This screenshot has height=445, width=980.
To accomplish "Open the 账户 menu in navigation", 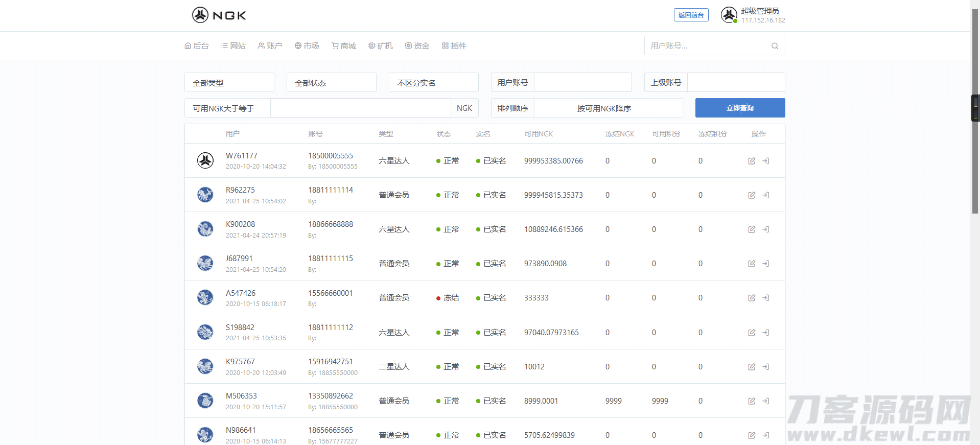I will (270, 46).
